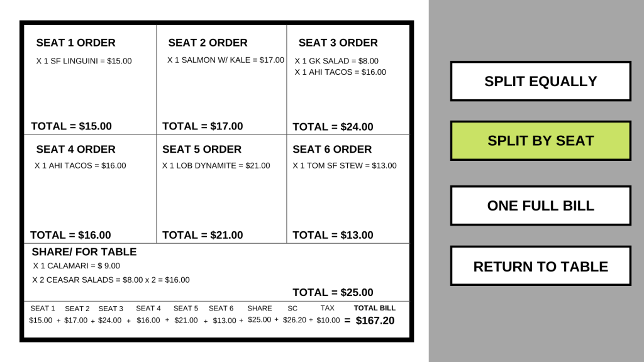The width and height of the screenshot is (644, 362).
Task: Select the SC amount $26.20
Action: tap(294, 320)
